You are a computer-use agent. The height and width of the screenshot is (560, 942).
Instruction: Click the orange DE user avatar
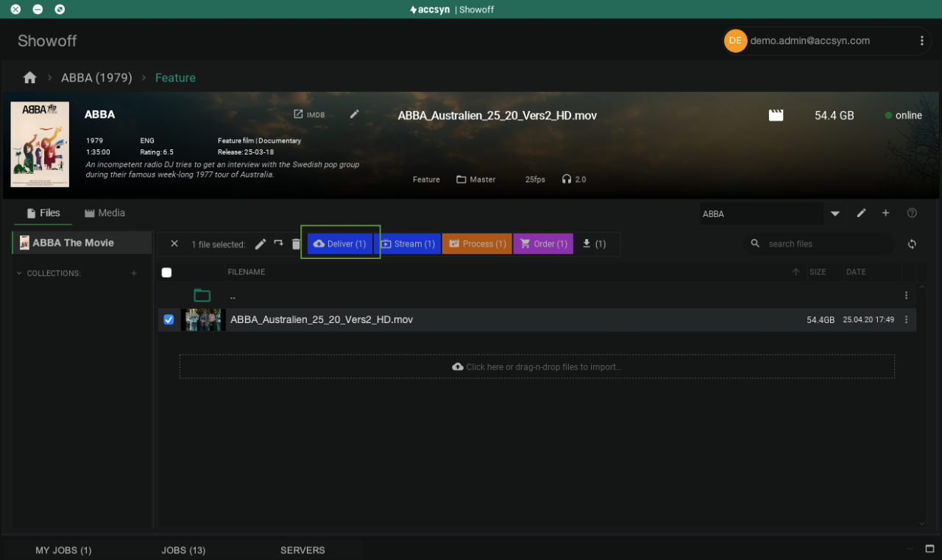click(x=735, y=41)
